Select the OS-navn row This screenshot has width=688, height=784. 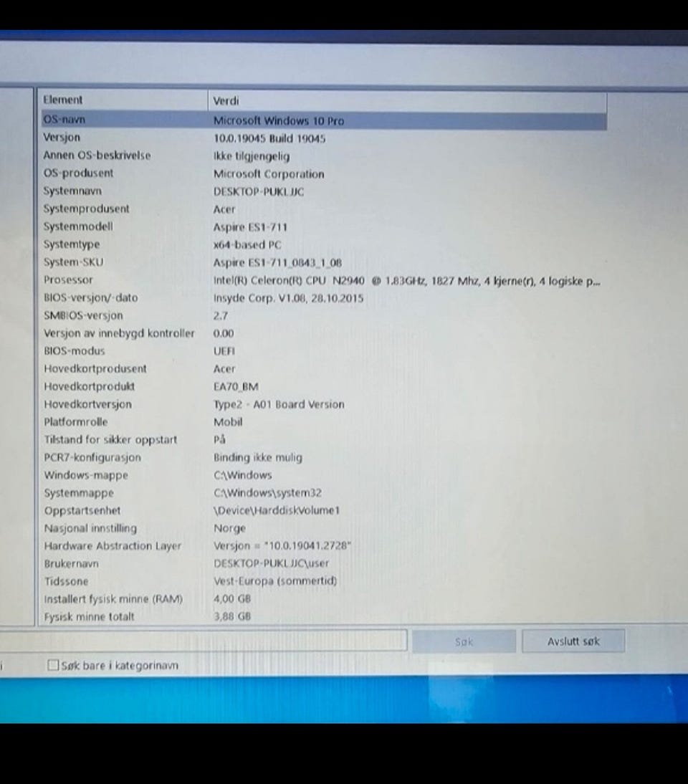[324, 120]
